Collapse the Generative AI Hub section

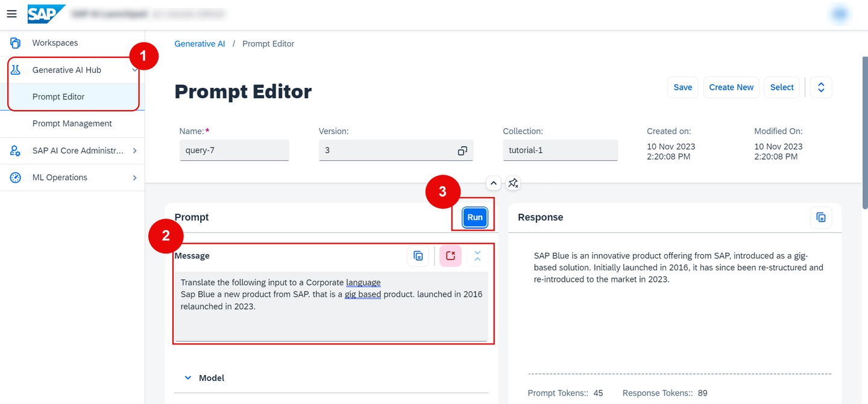coord(134,70)
